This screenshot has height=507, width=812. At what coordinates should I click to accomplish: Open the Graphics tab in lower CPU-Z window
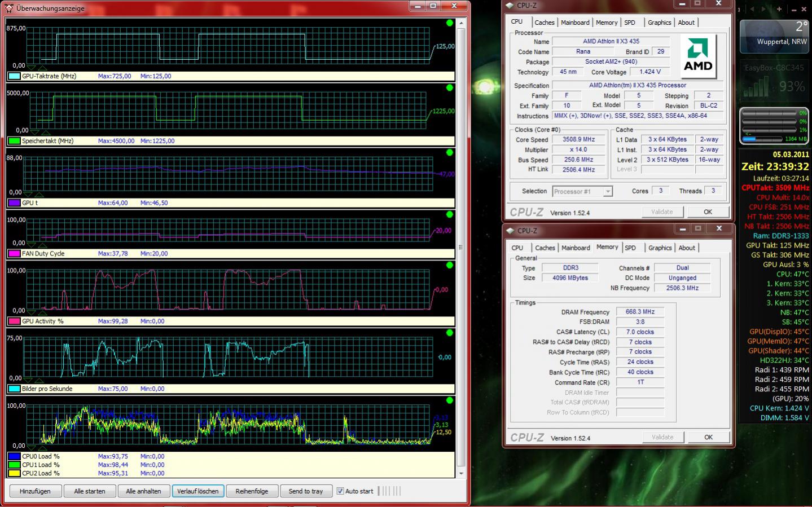[x=660, y=248]
